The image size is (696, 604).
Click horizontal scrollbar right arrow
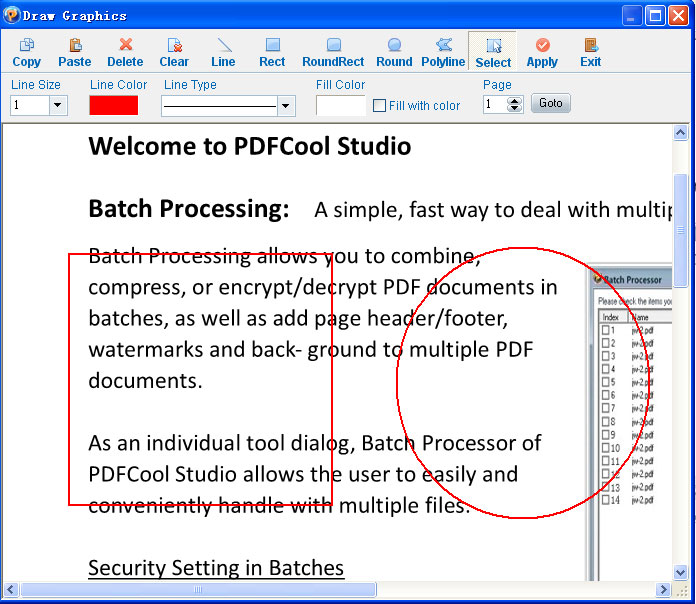(663, 589)
